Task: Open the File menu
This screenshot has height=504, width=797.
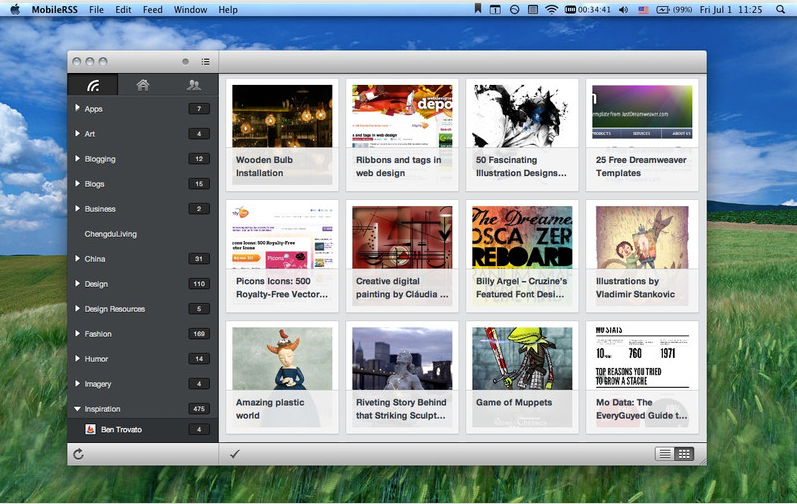Action: point(96,10)
